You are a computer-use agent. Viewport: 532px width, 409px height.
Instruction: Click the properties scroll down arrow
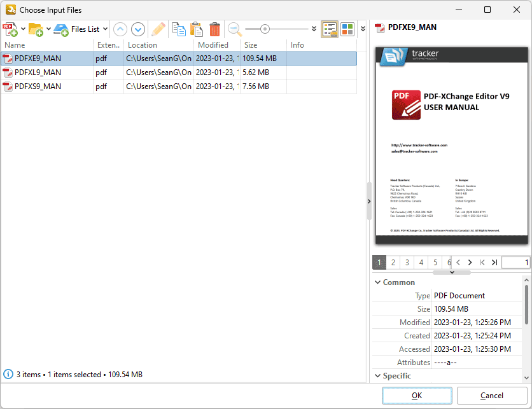pos(526,378)
